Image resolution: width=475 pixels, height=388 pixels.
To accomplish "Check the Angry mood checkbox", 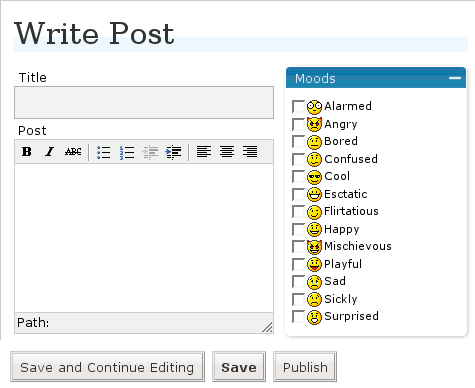I will pos(298,124).
